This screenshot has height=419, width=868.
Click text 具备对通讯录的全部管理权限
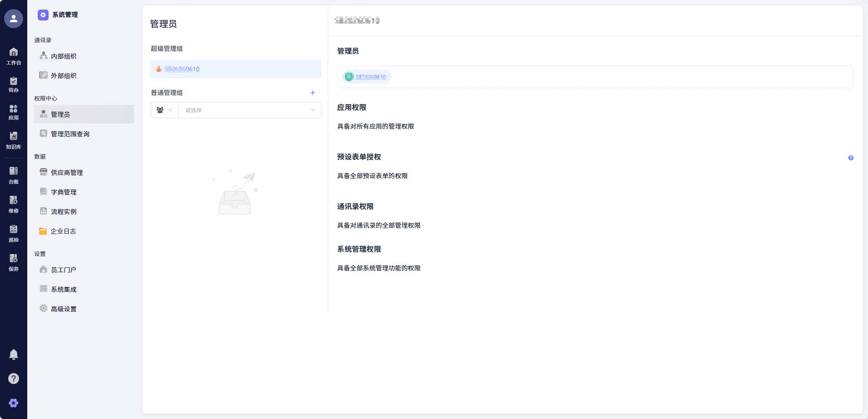pyautogui.click(x=379, y=225)
